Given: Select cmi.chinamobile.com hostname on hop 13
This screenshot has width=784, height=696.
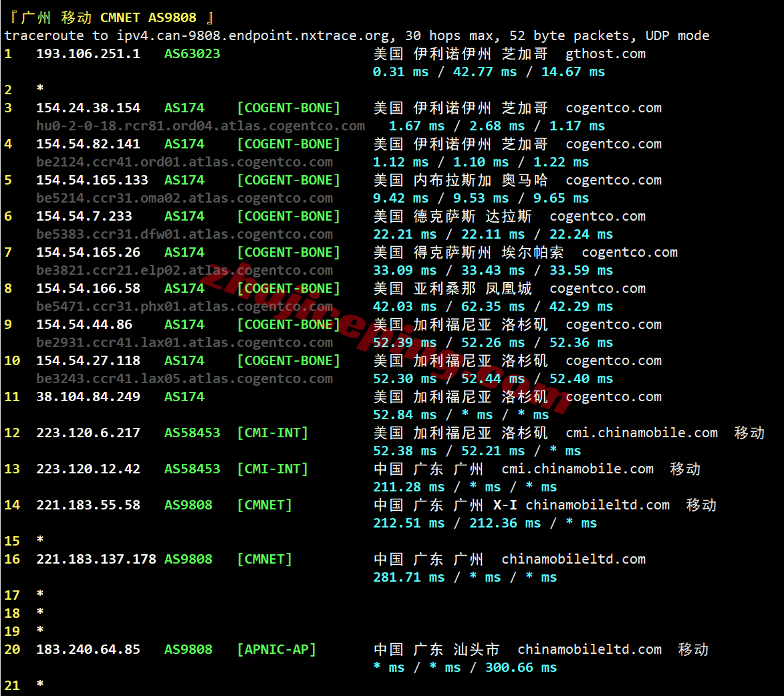Looking at the screenshot, I should pyautogui.click(x=577, y=468).
